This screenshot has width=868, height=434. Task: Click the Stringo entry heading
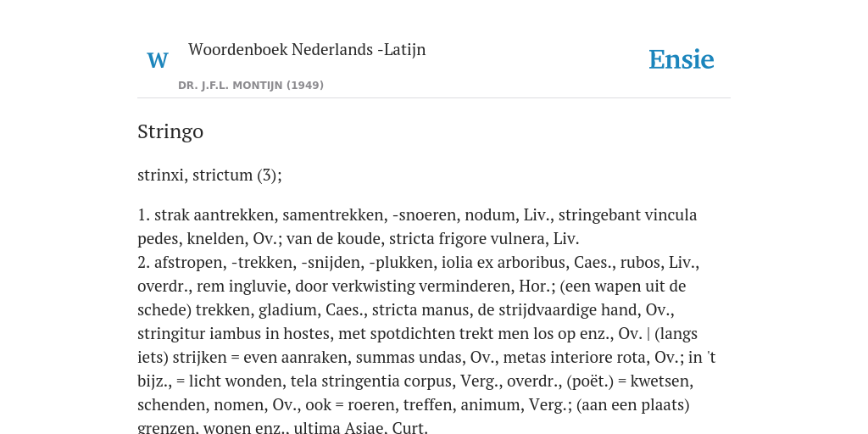(x=170, y=131)
